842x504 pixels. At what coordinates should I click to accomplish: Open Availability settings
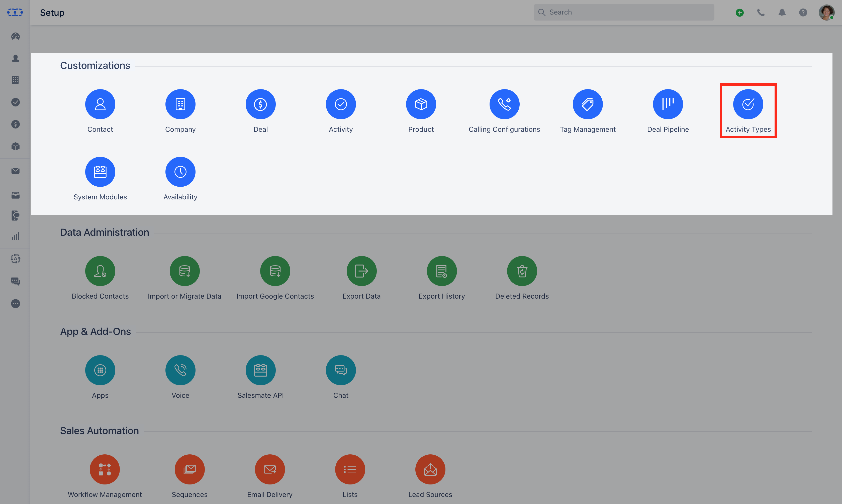pos(180,172)
